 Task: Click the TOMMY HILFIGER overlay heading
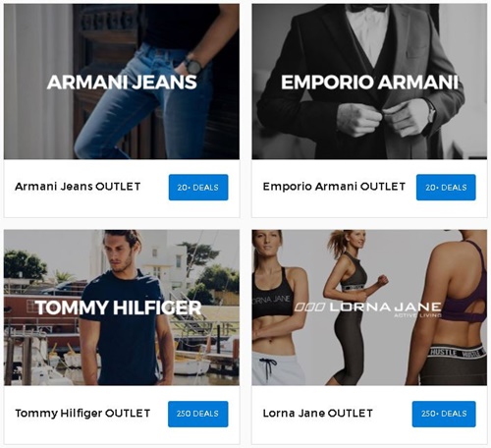118,308
